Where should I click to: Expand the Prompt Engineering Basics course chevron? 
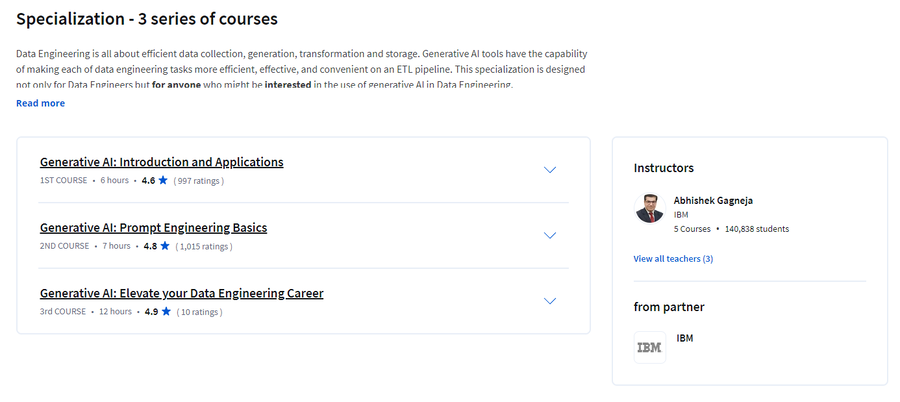[550, 235]
